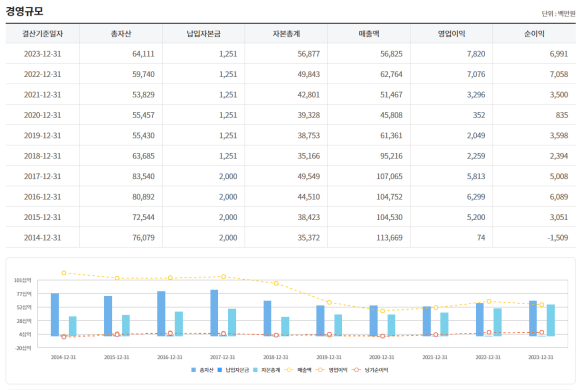Click the 순이익 column header
The width and height of the screenshot is (580, 390).
click(534, 34)
